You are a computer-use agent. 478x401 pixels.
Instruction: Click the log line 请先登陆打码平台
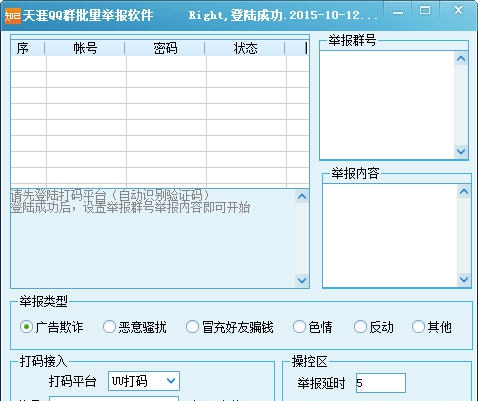[x=110, y=195]
